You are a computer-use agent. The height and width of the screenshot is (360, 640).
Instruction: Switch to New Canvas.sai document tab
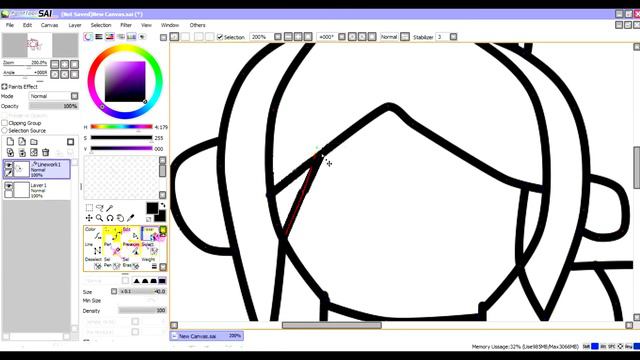(207, 336)
